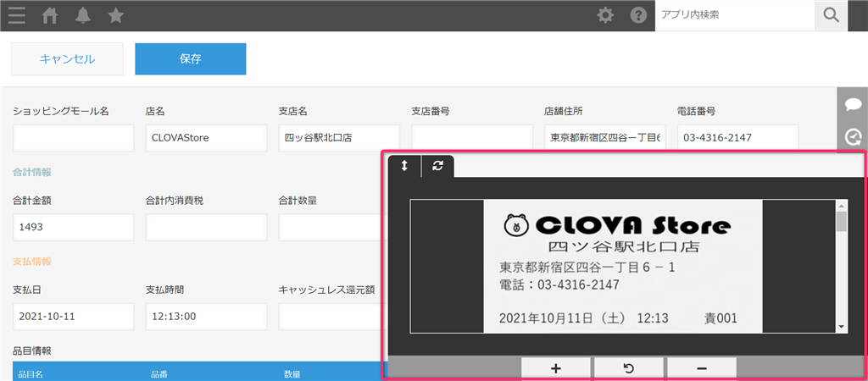
Task: Open the star favorites icon
Action: click(115, 16)
